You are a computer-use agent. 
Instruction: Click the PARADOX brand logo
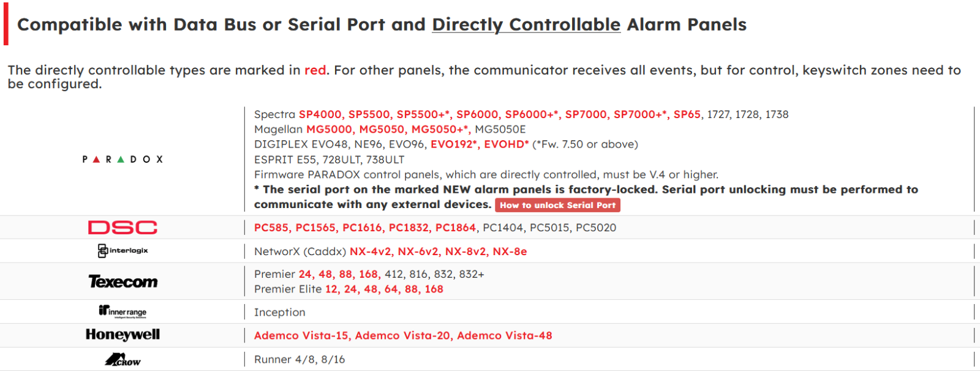[x=123, y=159]
